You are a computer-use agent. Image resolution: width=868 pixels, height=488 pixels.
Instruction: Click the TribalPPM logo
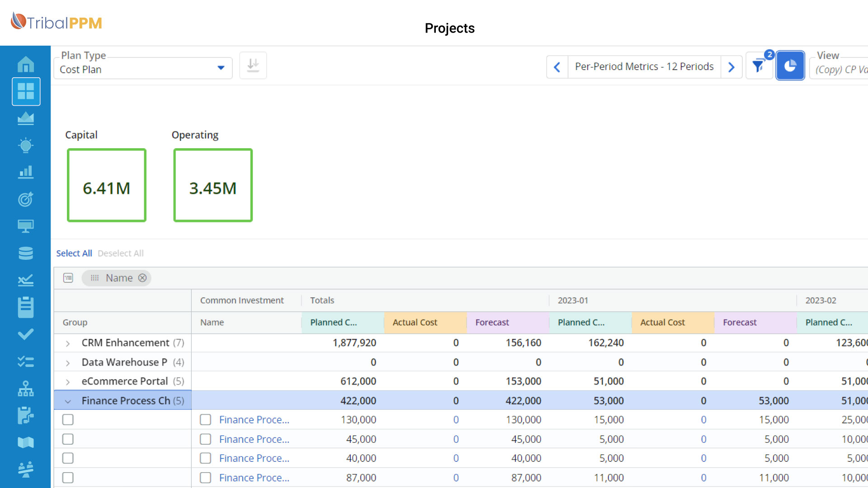click(57, 22)
